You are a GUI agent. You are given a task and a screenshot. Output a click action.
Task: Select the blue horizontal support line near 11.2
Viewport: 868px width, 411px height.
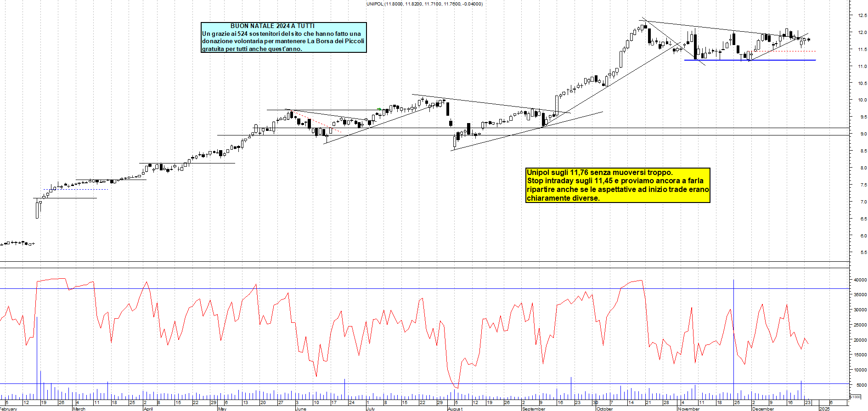tap(750, 60)
